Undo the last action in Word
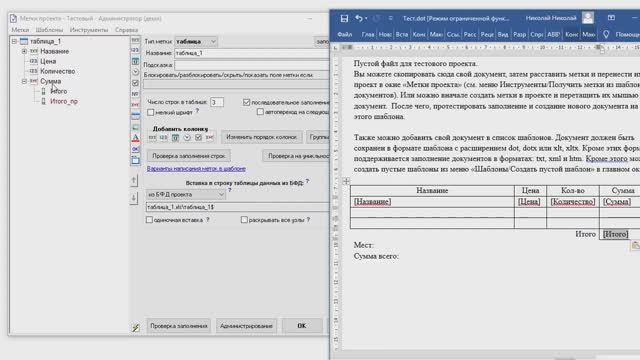This screenshot has height=360, width=640. point(358,18)
